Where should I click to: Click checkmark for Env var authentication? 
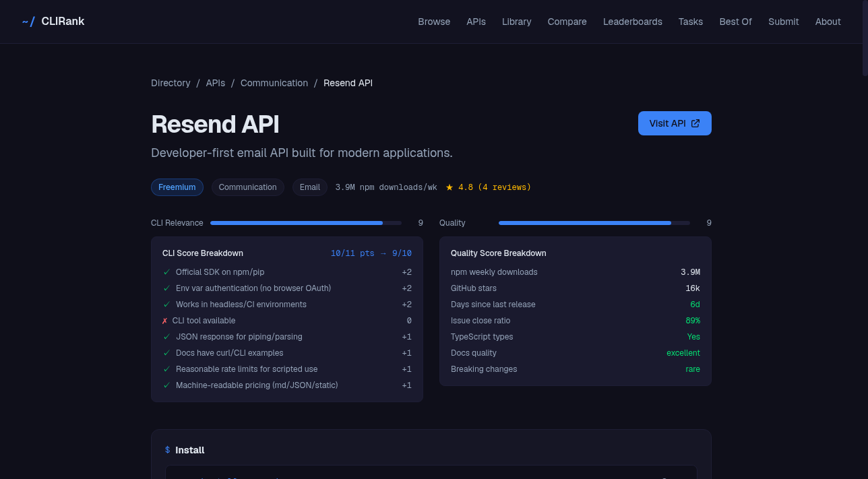point(166,288)
